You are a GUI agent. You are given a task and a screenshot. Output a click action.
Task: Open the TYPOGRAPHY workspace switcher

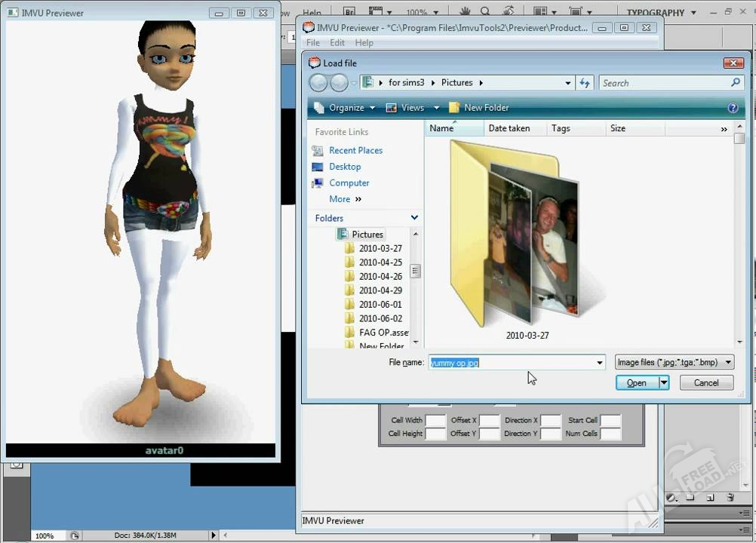pyautogui.click(x=661, y=12)
